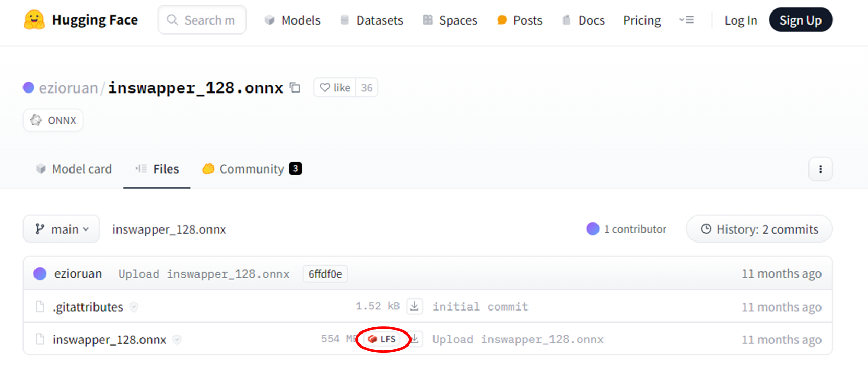The height and width of the screenshot is (379, 868).
Task: Open the three-dot more options menu
Action: (820, 169)
